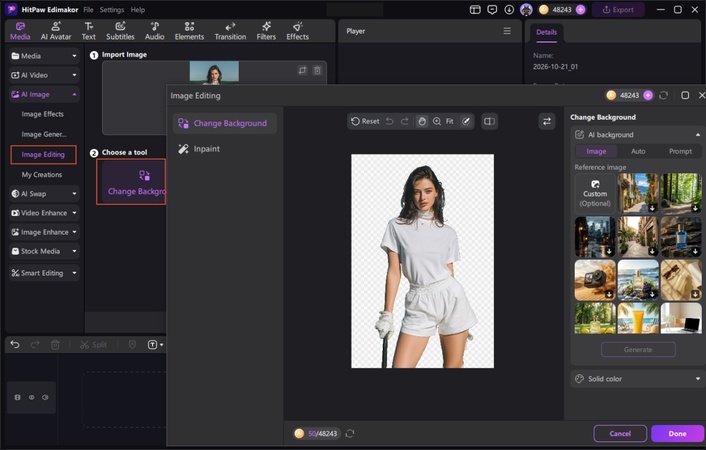
Task: Collapse the AI Image section
Action: click(44, 95)
